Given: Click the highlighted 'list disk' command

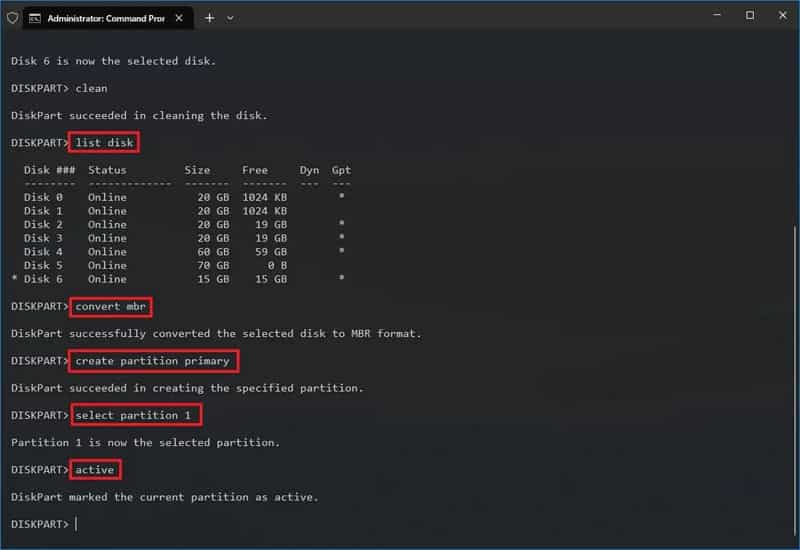Looking at the screenshot, I should pos(104,143).
